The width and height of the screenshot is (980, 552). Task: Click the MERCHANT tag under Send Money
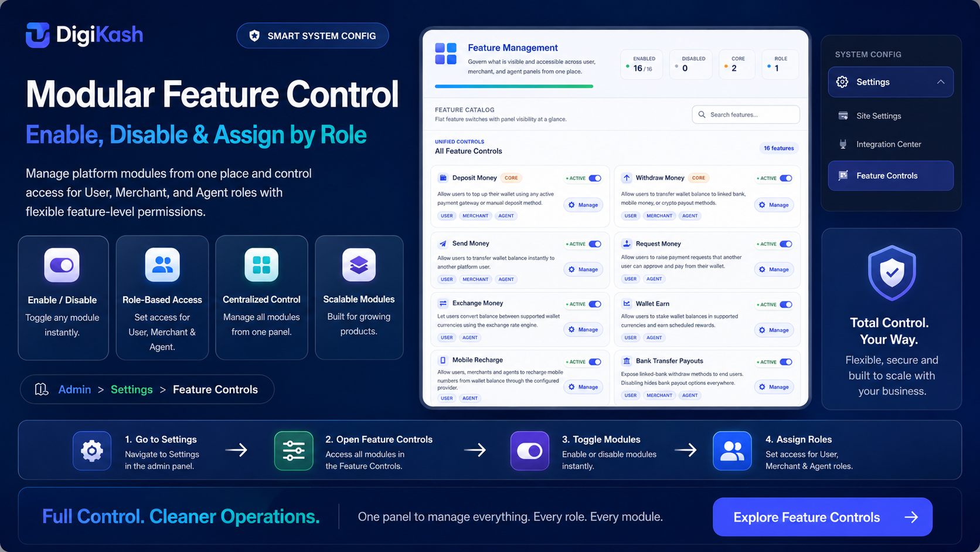point(475,279)
